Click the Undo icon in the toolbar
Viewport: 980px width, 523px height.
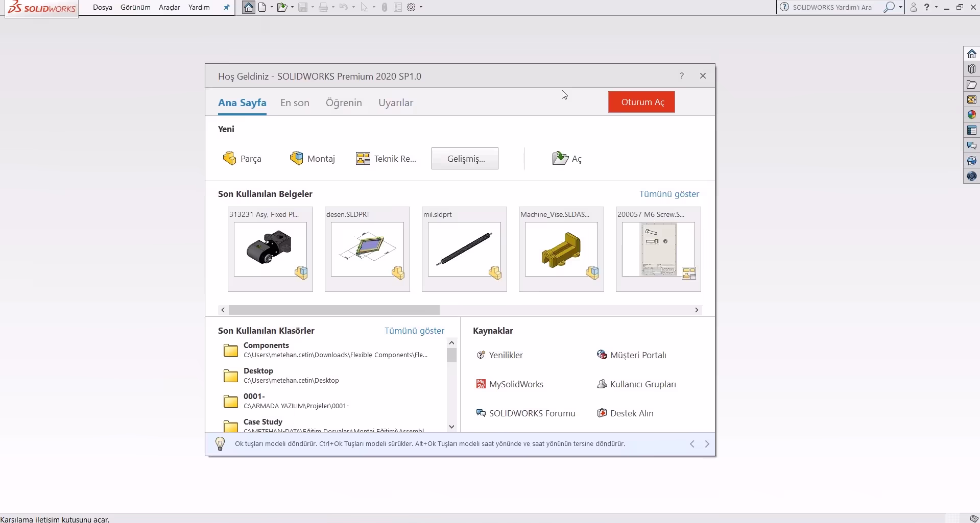[344, 7]
